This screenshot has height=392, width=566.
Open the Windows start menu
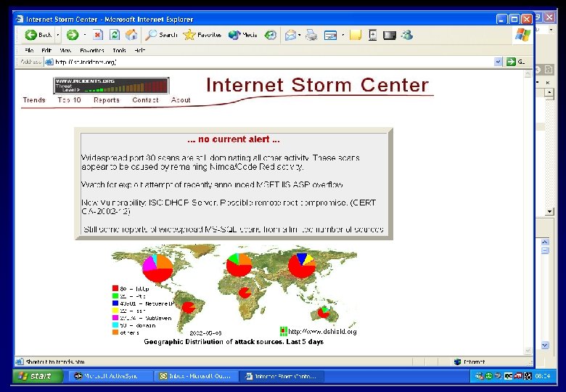tap(38, 376)
